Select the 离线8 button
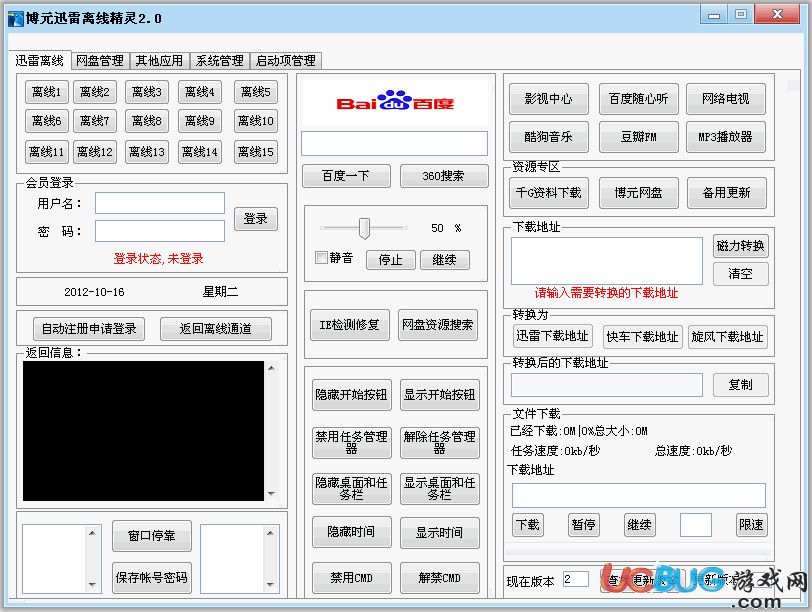Image resolution: width=812 pixels, height=612 pixels. click(x=147, y=121)
